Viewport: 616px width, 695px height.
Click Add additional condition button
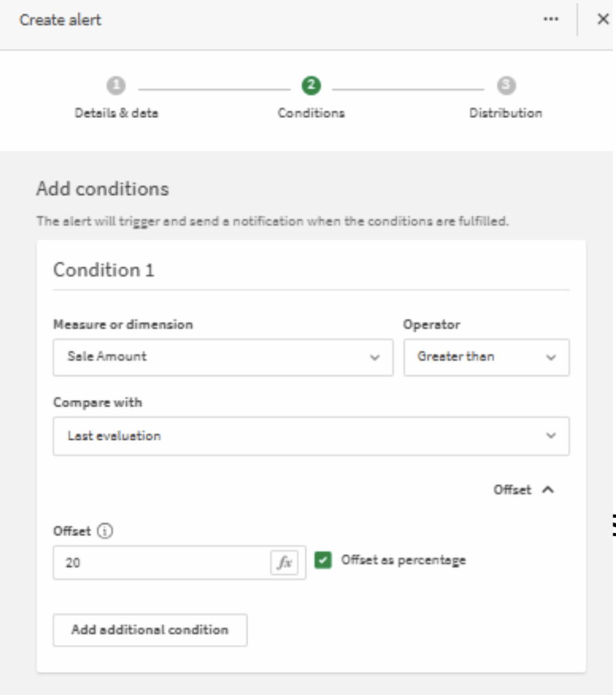pos(150,630)
